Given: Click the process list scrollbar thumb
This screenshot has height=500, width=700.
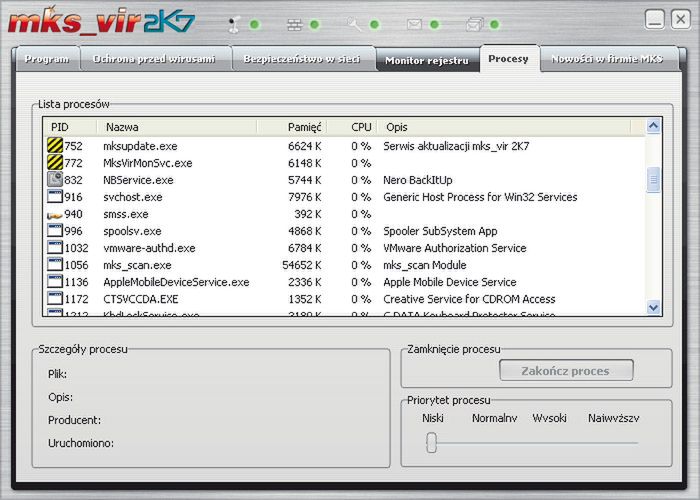Looking at the screenshot, I should 653,179.
